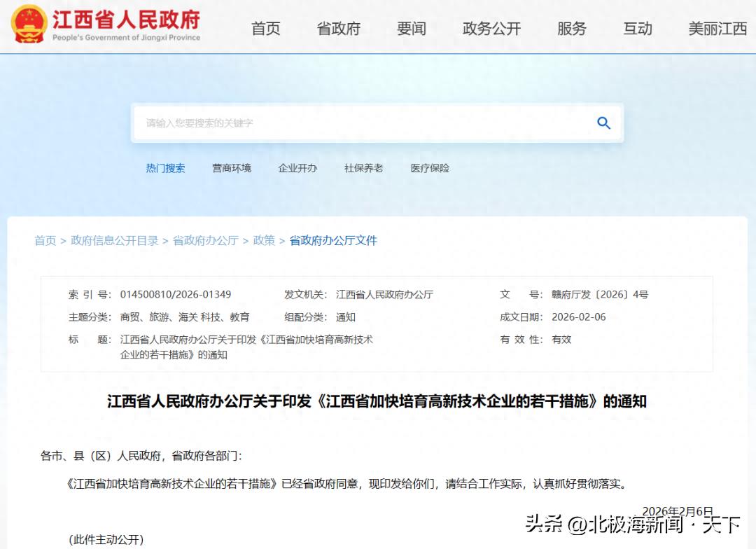Viewport: 756px width, 549px height.
Task: Open the 省政府 navigation menu item
Action: (339, 29)
